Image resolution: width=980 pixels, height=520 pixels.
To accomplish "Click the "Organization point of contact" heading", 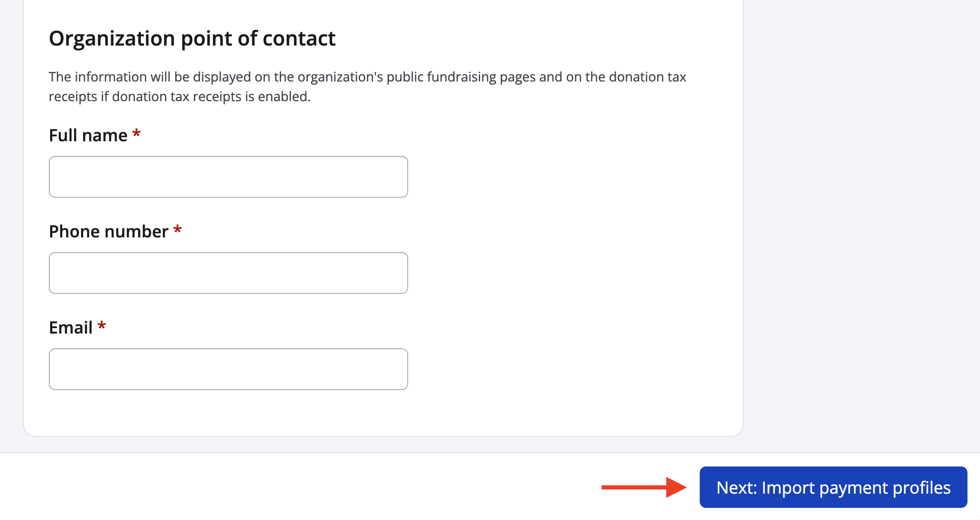I will point(192,38).
